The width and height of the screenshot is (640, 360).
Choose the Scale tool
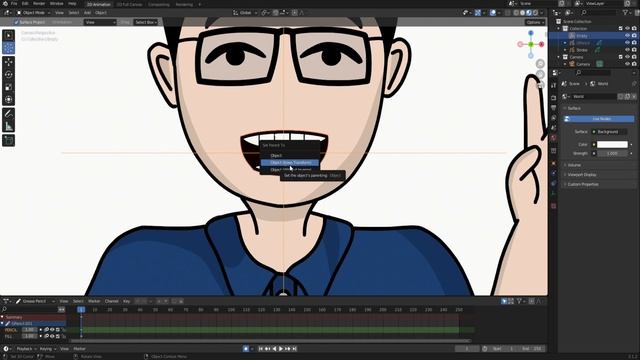[x=9, y=87]
